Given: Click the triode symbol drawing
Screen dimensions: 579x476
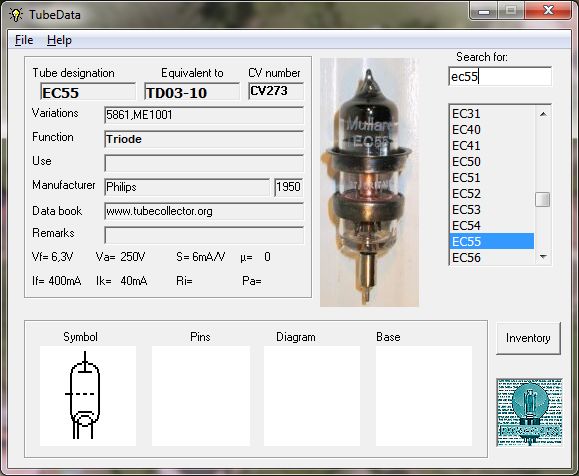Looking at the screenshot, I should pyautogui.click(x=84, y=395).
